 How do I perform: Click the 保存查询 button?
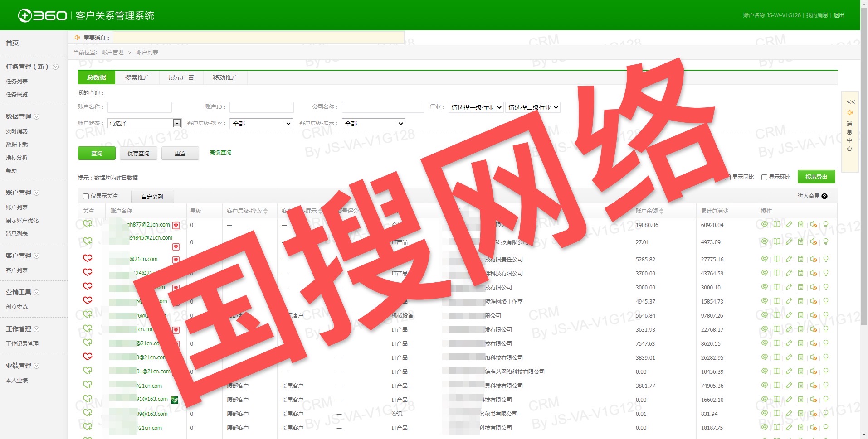(138, 153)
